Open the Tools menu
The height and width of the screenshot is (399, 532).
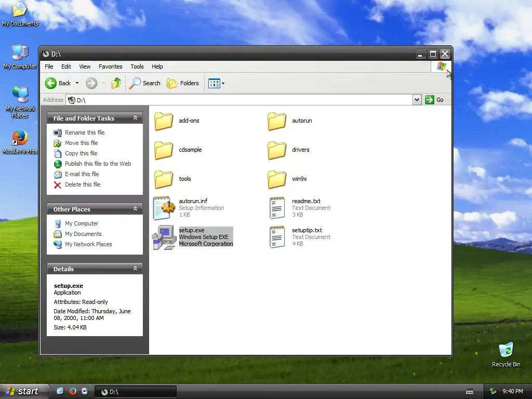click(137, 66)
